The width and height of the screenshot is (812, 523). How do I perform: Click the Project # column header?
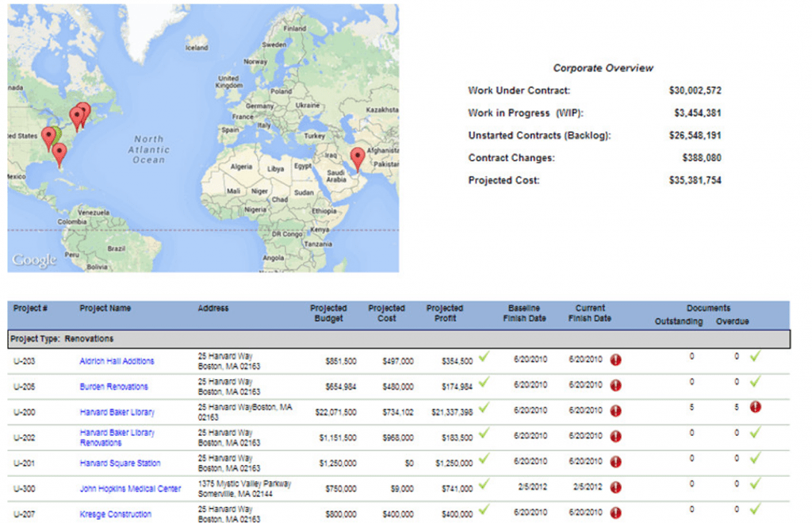click(x=30, y=308)
